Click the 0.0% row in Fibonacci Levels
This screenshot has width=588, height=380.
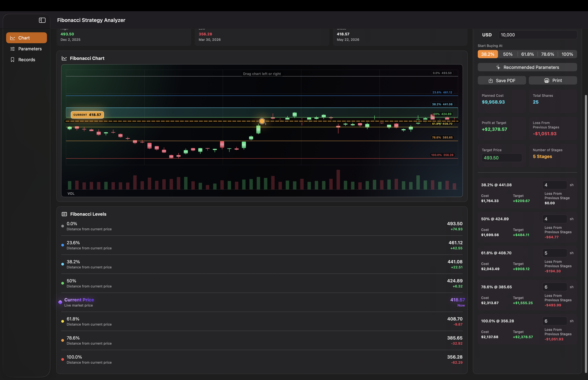pyautogui.click(x=262, y=226)
